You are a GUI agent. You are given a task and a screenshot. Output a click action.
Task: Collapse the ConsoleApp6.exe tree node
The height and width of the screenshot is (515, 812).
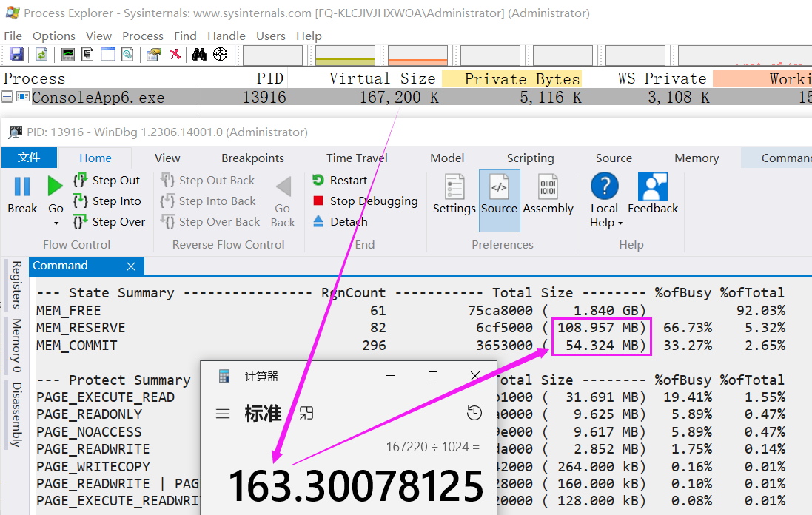point(7,97)
